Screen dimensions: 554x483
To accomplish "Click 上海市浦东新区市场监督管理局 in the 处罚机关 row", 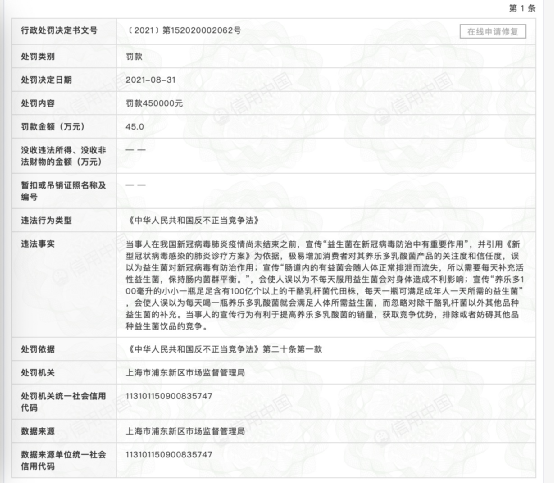I will pos(185,373).
